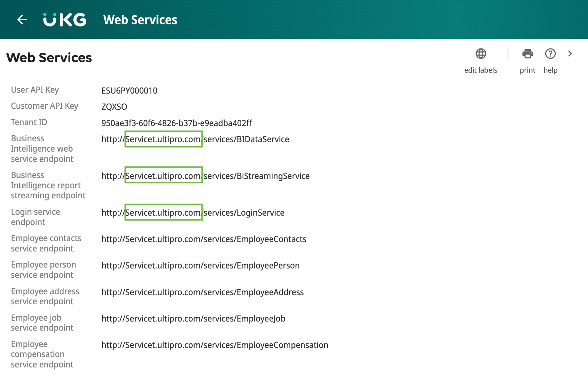Expand more actions chevron arrow
The image size is (588, 374).
[570, 54]
